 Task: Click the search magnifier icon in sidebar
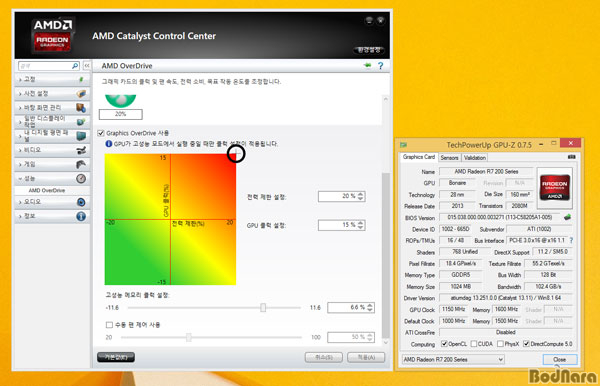pos(75,66)
